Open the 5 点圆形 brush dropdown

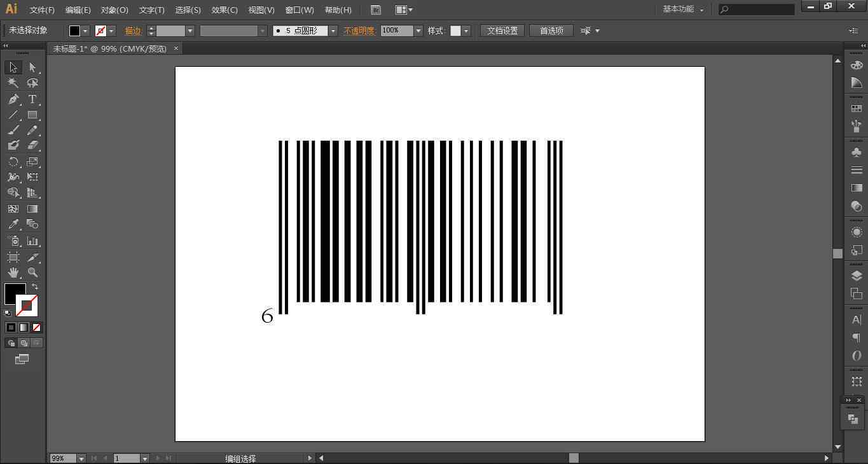pyautogui.click(x=333, y=31)
